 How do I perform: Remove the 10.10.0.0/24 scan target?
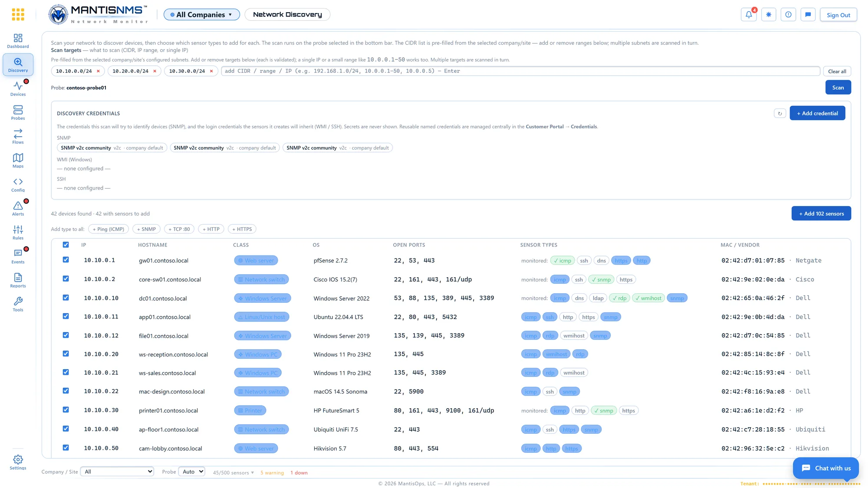(98, 71)
